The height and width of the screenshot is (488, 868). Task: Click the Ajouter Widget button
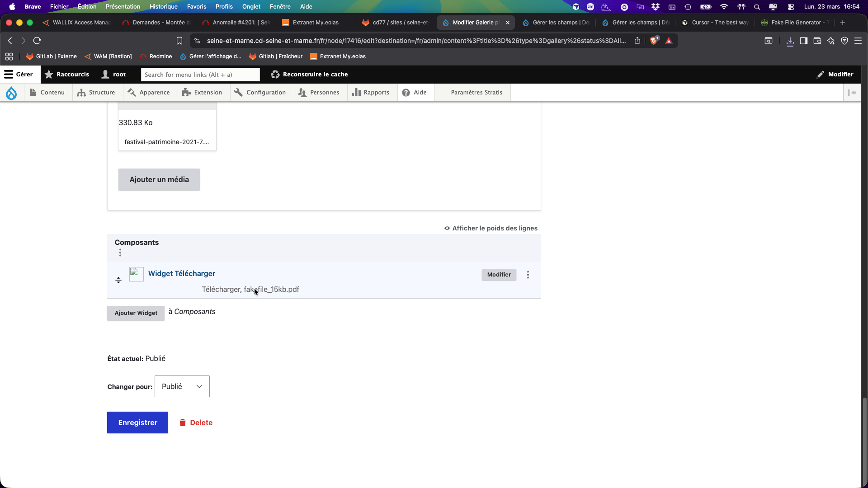click(x=136, y=313)
